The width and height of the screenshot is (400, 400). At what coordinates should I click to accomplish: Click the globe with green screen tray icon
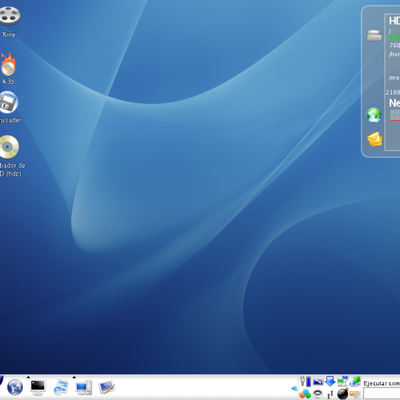pyautogui.click(x=355, y=381)
